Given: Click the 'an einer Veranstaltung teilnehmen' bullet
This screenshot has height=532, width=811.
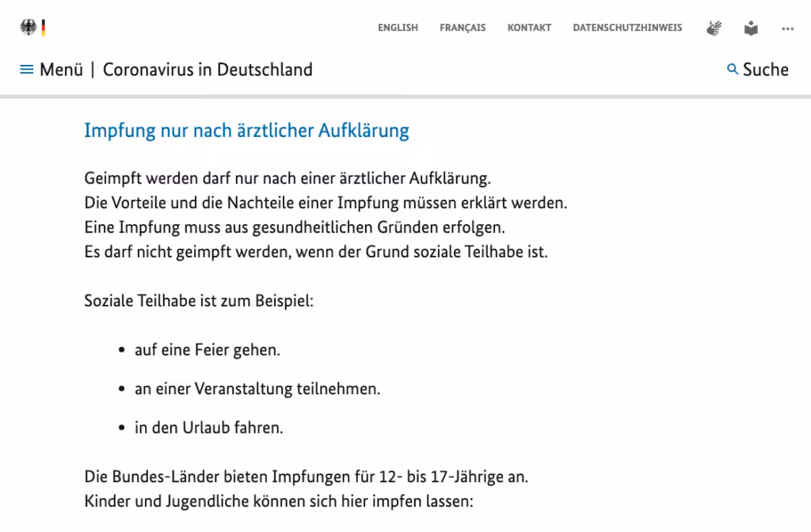Looking at the screenshot, I should click(x=257, y=389).
